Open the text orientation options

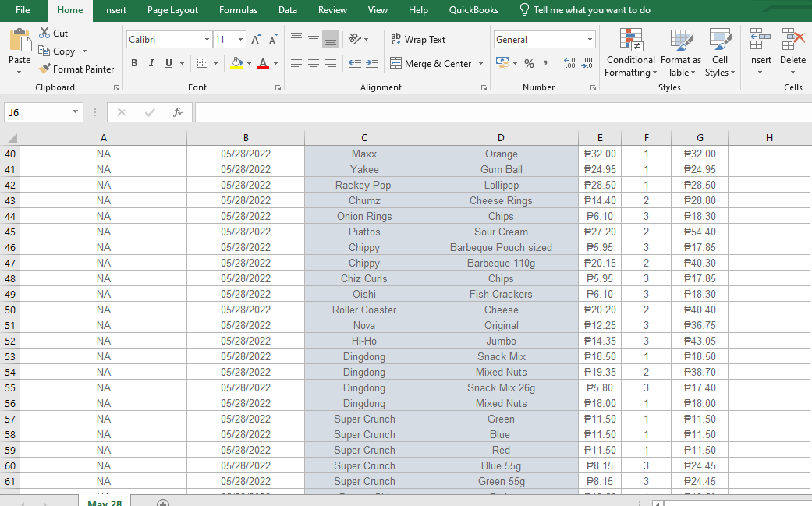click(358, 39)
